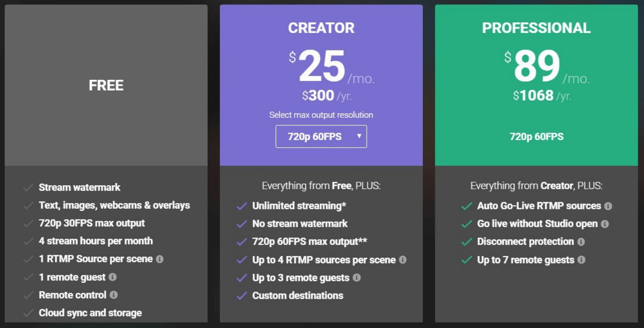Image resolution: width=644 pixels, height=328 pixels.
Task: Click info icon for Up to 4 RTMP sources
Action: tap(403, 260)
